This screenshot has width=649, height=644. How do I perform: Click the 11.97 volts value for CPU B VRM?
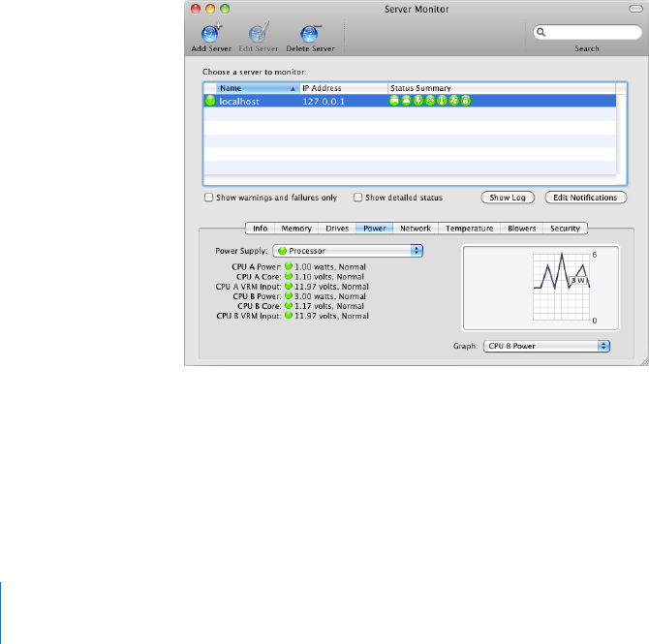click(331, 316)
